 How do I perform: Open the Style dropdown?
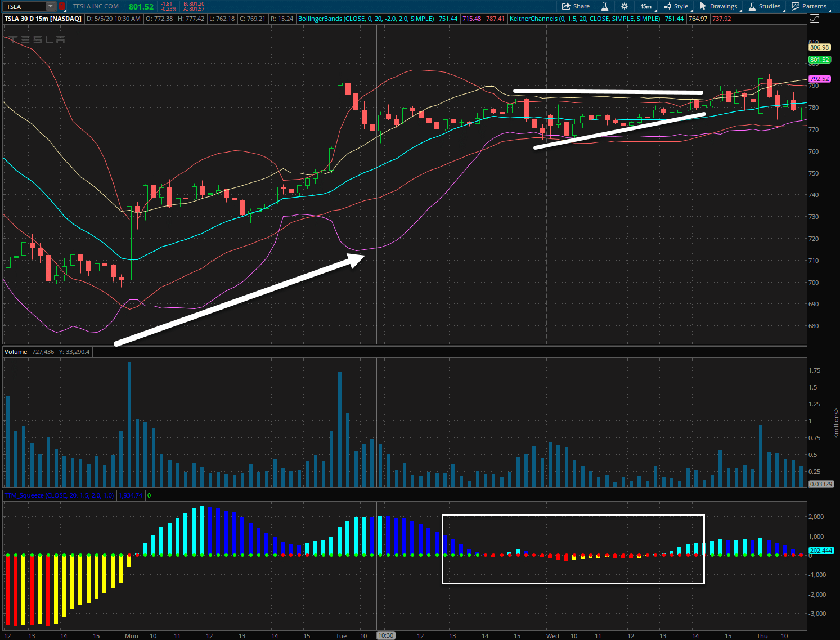click(x=676, y=6)
